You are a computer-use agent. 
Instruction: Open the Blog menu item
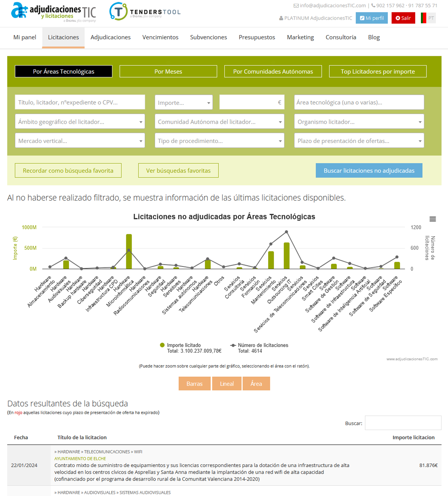[x=374, y=37]
